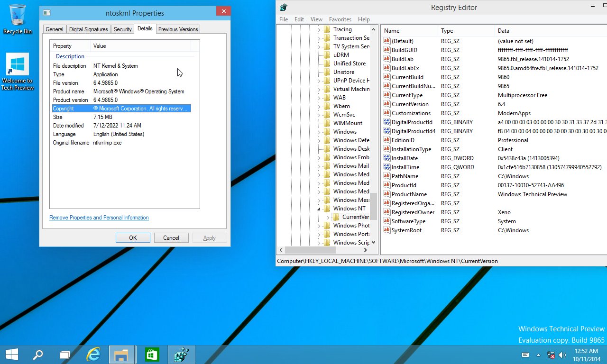
Task: Click the Property column header in Details
Action: pyautogui.click(x=70, y=46)
